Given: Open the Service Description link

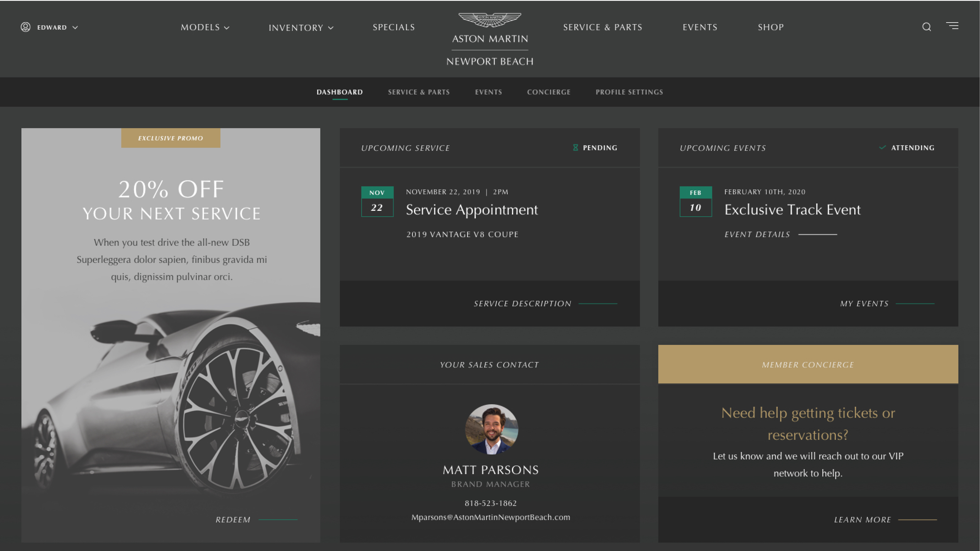Looking at the screenshot, I should pyautogui.click(x=522, y=303).
